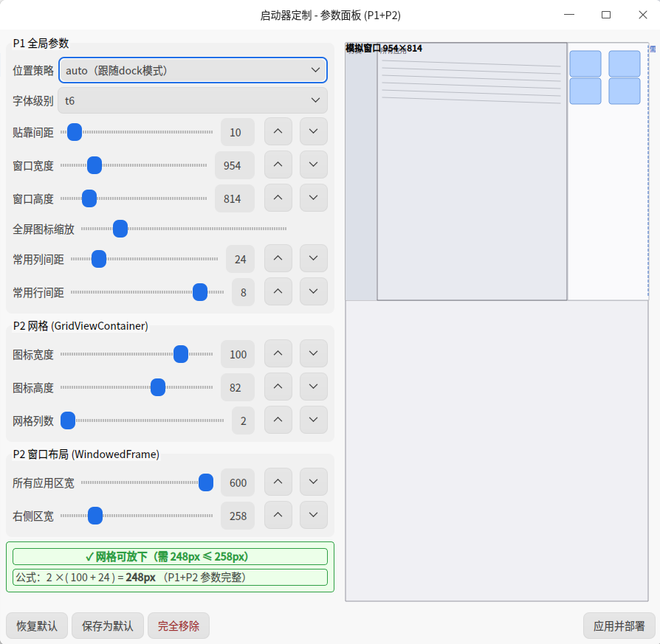Click the 图标宽度 slider handle
Viewport: 660px width, 644px height.
tap(181, 354)
